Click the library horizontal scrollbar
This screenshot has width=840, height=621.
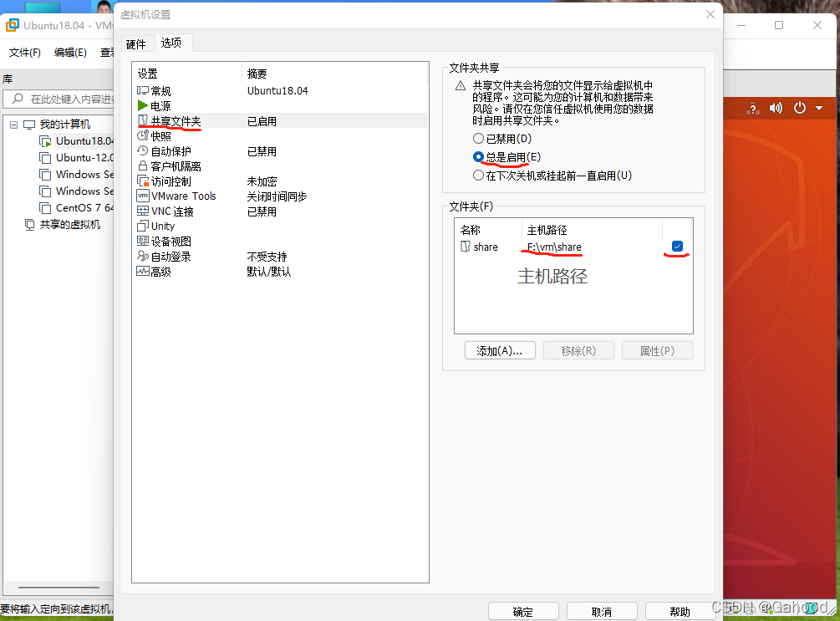(x=59, y=588)
